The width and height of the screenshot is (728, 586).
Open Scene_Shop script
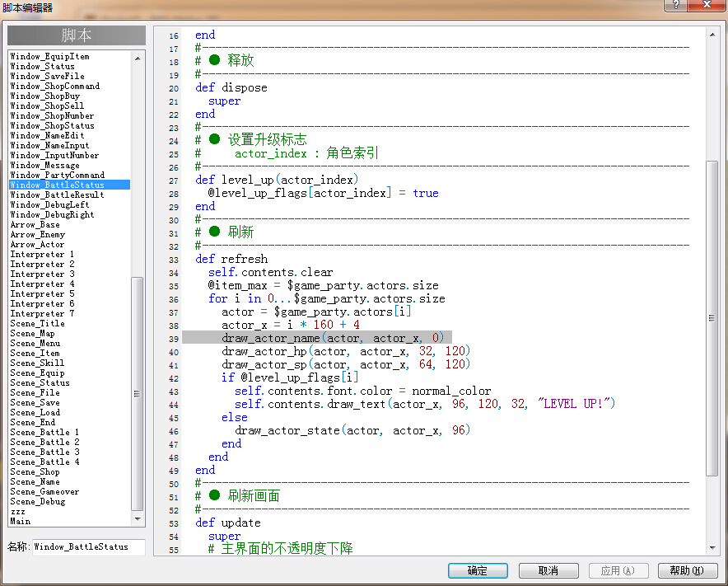pos(35,471)
